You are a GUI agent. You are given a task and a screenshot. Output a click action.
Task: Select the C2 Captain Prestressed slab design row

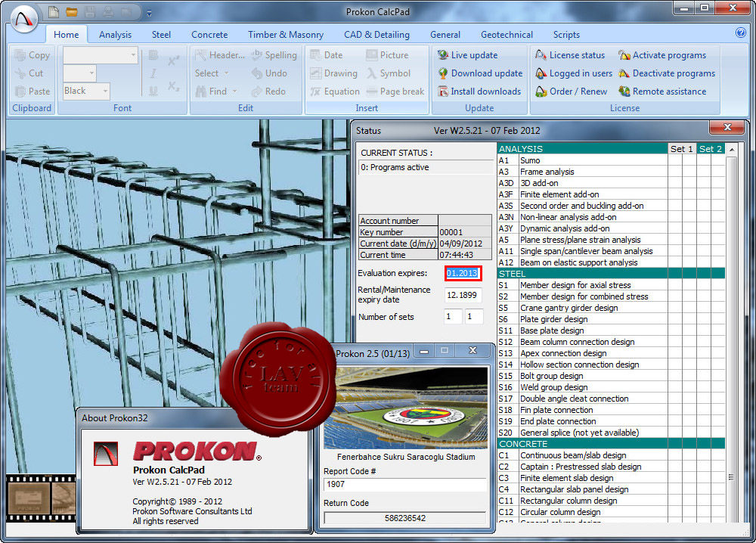point(611,467)
